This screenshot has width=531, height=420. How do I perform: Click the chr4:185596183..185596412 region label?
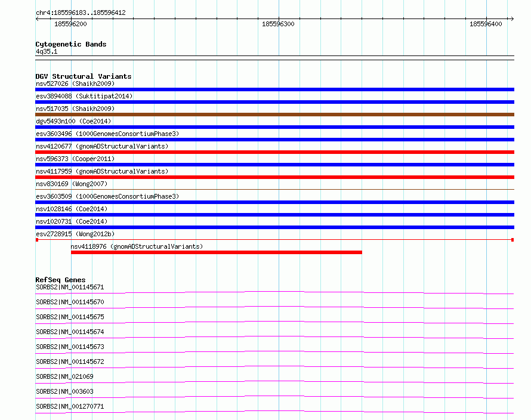(x=81, y=13)
